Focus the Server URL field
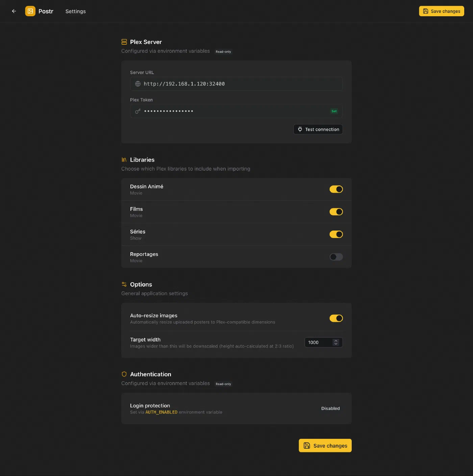 [x=236, y=84]
